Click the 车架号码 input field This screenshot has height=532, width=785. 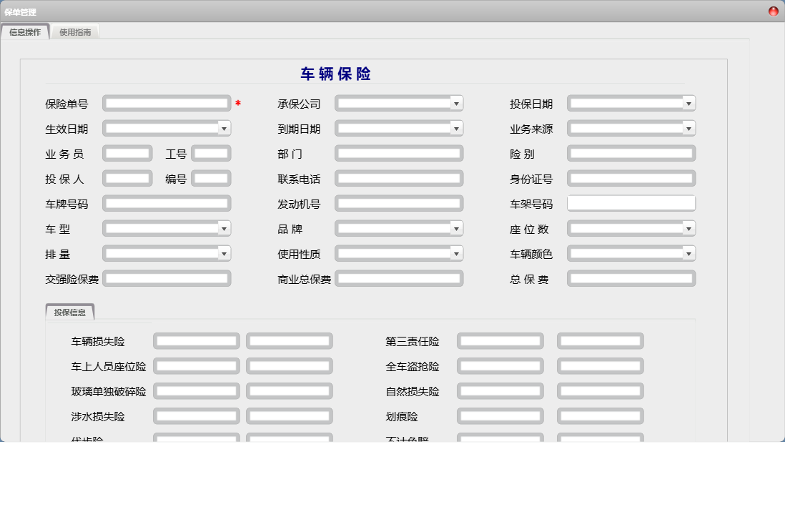click(630, 203)
